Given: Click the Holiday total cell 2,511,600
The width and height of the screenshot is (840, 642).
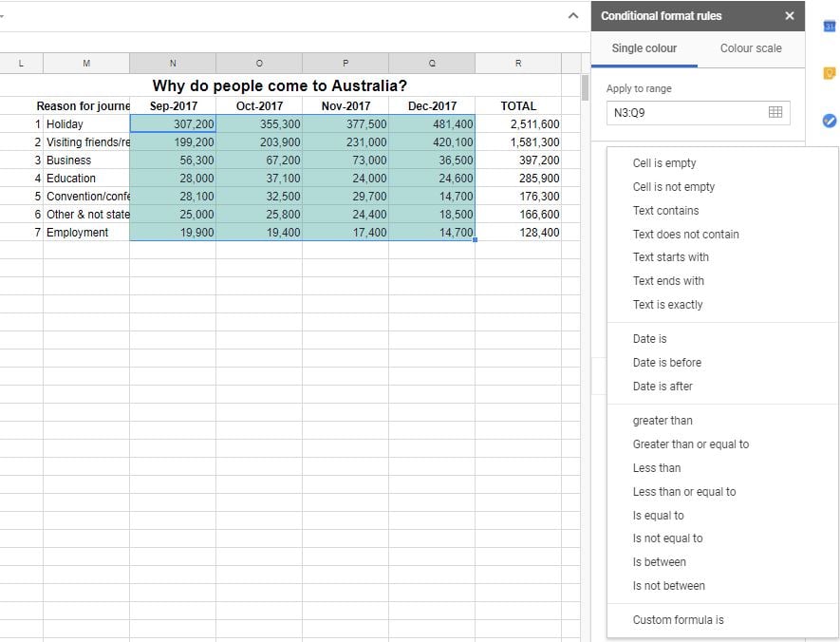Looking at the screenshot, I should tap(518, 124).
